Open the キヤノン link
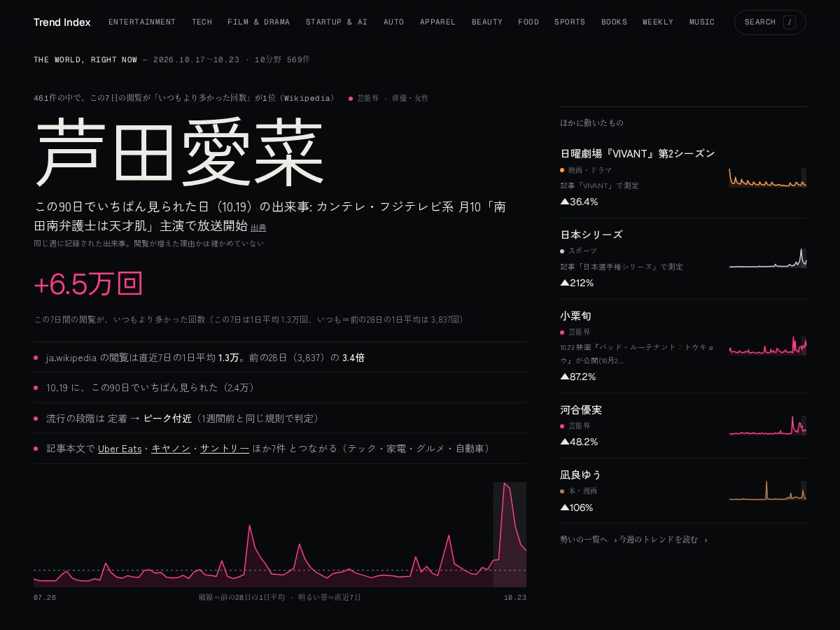Screen dimensions: 840x630 point(171,449)
